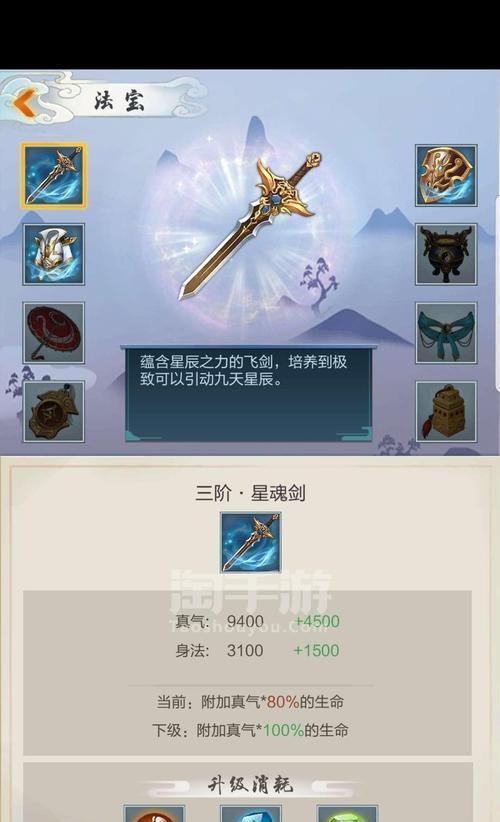500x822 pixels.
Task: Select the white-gold armor treasure icon
Action: [x=53, y=254]
